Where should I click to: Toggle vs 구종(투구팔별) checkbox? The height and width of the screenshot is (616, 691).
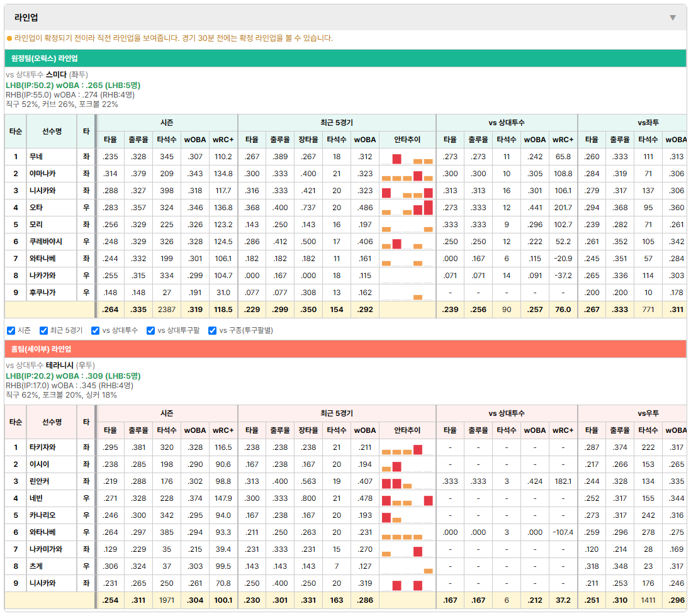coord(213,330)
